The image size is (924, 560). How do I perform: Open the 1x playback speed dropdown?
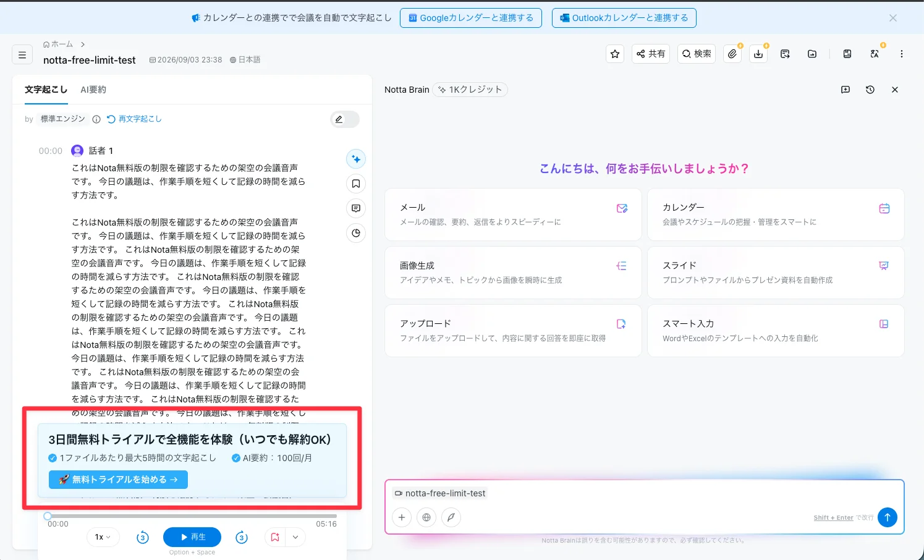click(x=103, y=537)
